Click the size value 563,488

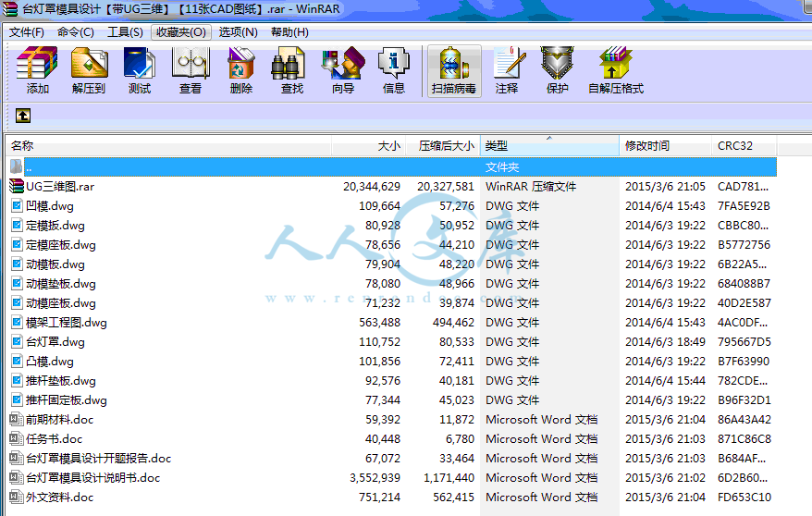[379, 323]
